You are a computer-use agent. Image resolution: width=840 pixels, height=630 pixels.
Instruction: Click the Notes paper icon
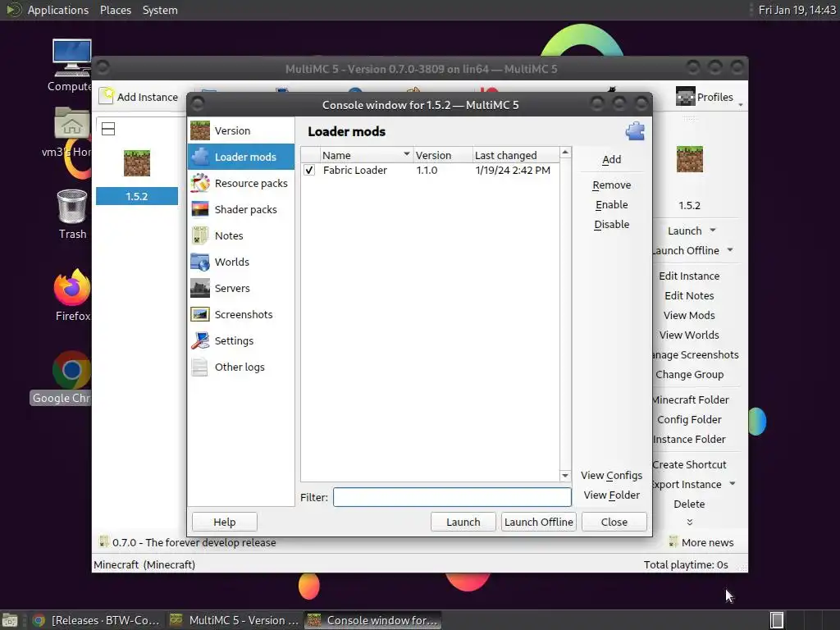tap(200, 235)
